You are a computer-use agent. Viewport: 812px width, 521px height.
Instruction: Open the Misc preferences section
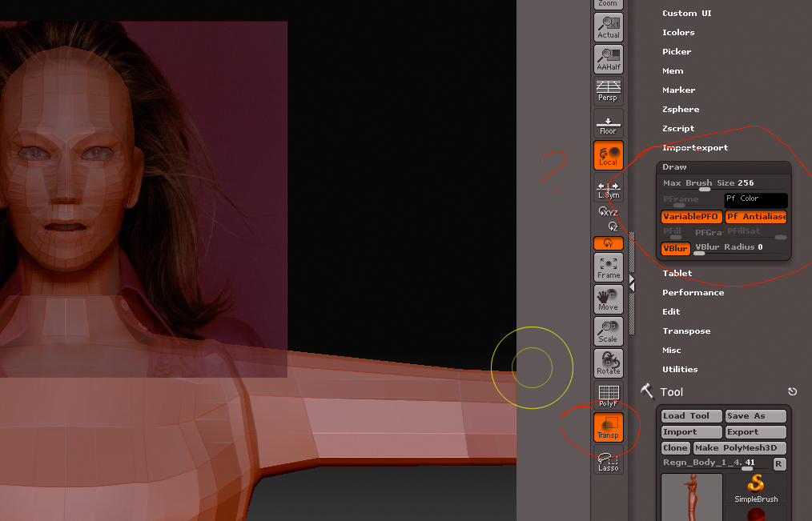click(x=672, y=351)
